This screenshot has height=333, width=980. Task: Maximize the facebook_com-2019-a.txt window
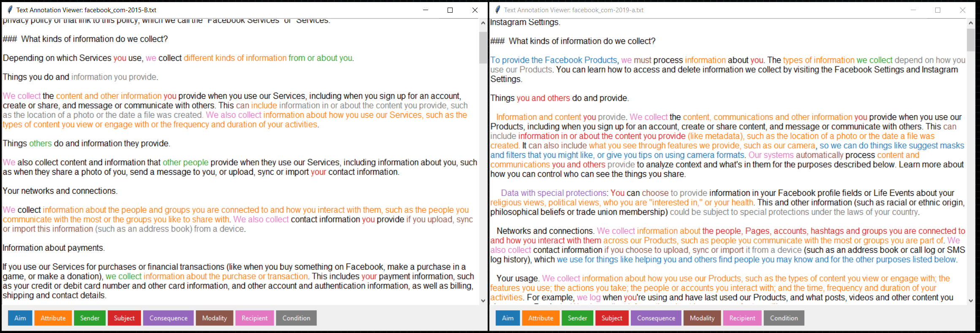click(938, 10)
